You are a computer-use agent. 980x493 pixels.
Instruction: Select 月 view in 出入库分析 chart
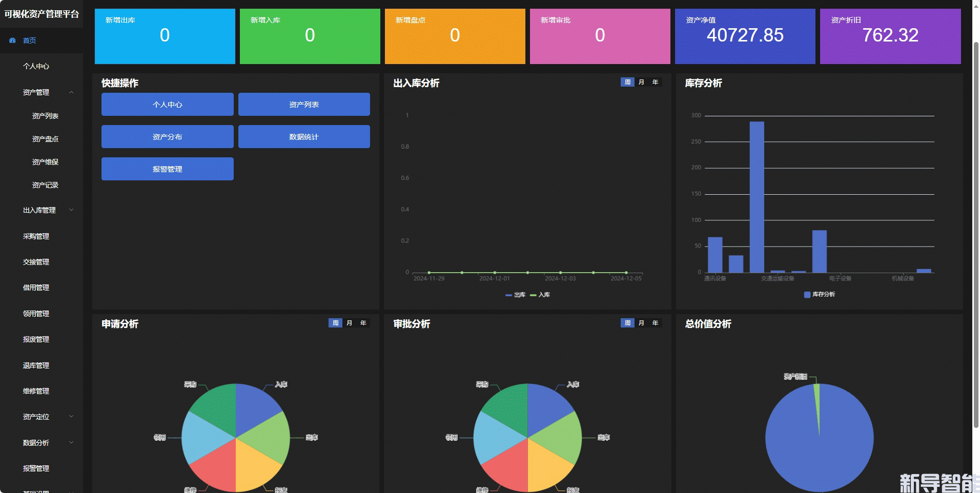coord(641,83)
